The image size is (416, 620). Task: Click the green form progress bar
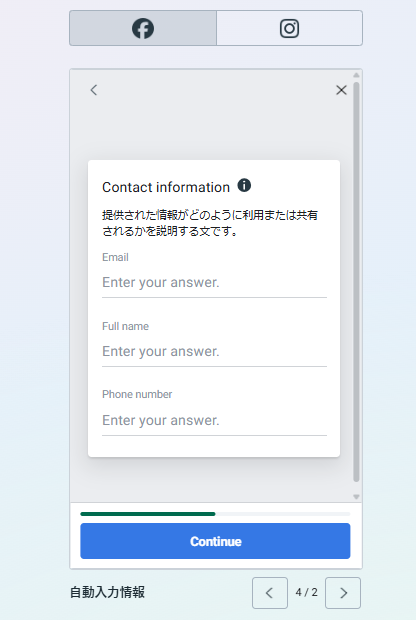pyautogui.click(x=148, y=514)
